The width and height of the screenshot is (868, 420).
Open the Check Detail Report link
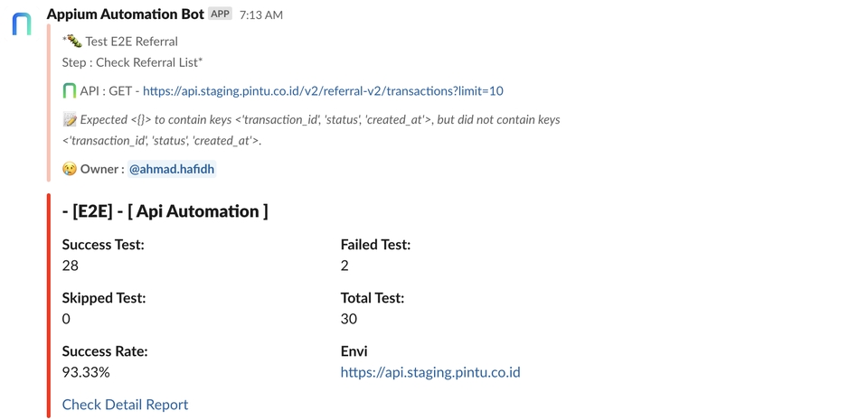(x=125, y=405)
